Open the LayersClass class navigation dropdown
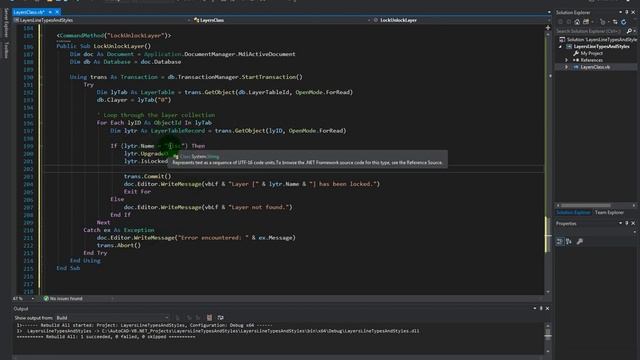Screen dimensions: 640x360 pyautogui.click(x=282, y=20)
